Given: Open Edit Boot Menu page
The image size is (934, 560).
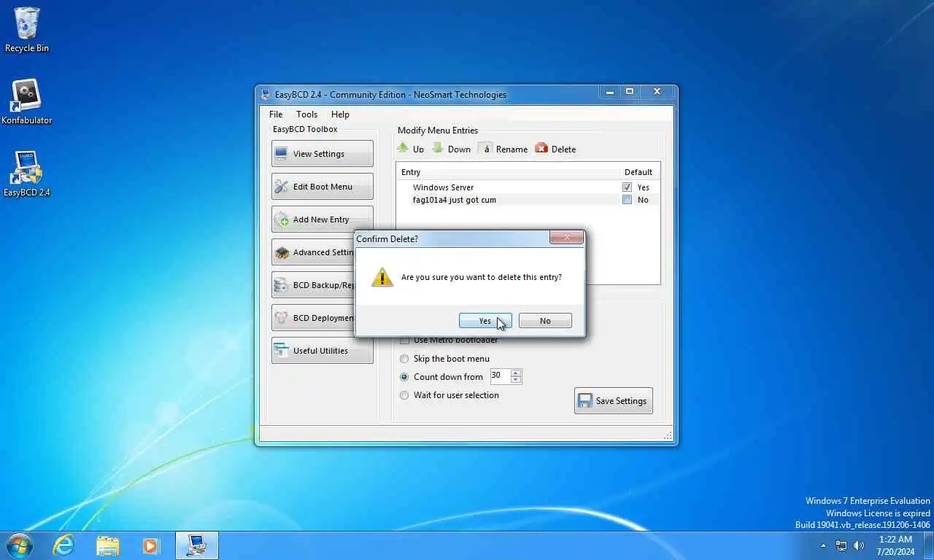Looking at the screenshot, I should click(322, 187).
